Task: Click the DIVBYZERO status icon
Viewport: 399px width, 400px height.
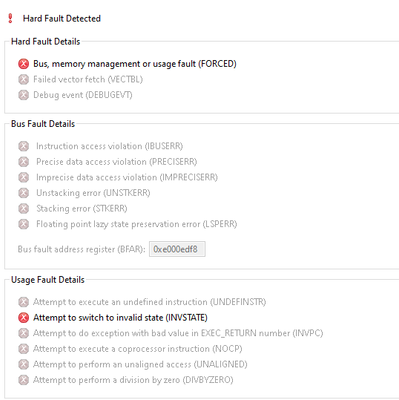Action: coord(23,380)
